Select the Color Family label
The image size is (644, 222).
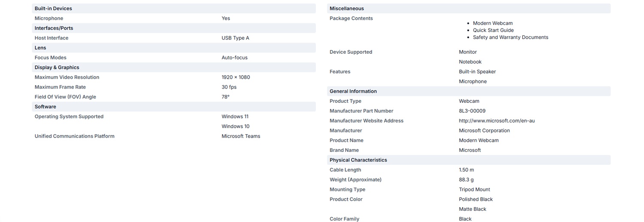pyautogui.click(x=344, y=219)
